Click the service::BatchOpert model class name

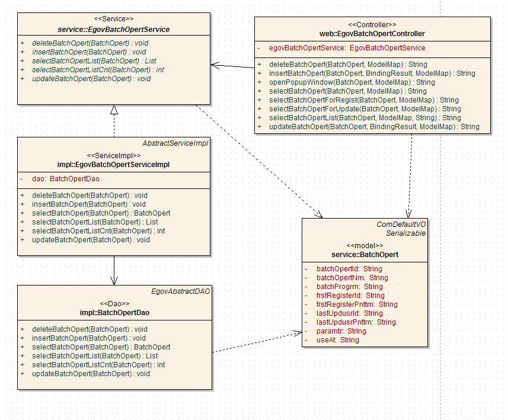365,255
